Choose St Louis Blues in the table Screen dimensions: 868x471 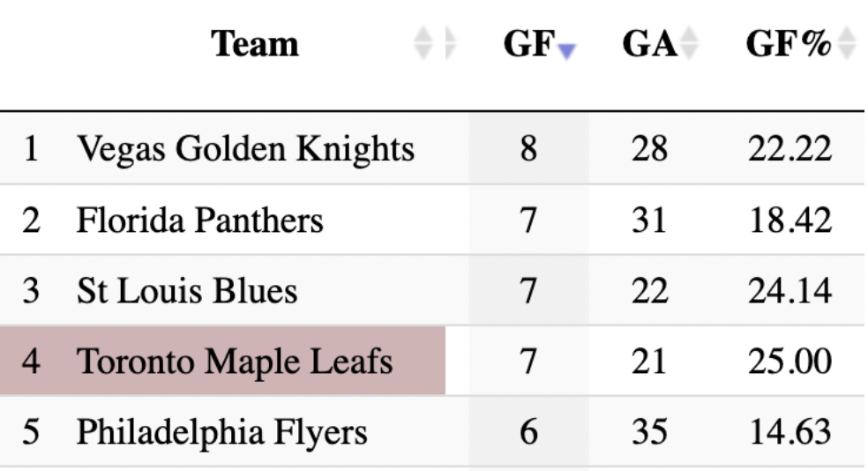pos(187,290)
